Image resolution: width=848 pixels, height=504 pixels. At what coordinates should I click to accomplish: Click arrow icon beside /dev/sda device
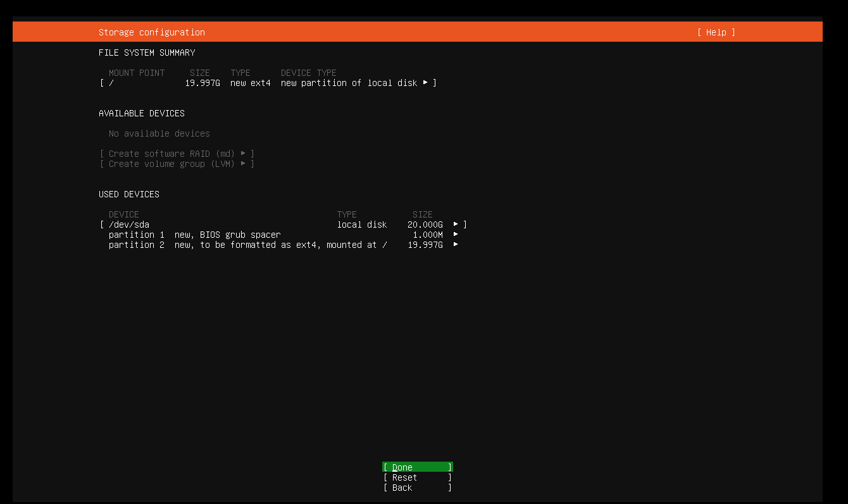coord(454,224)
